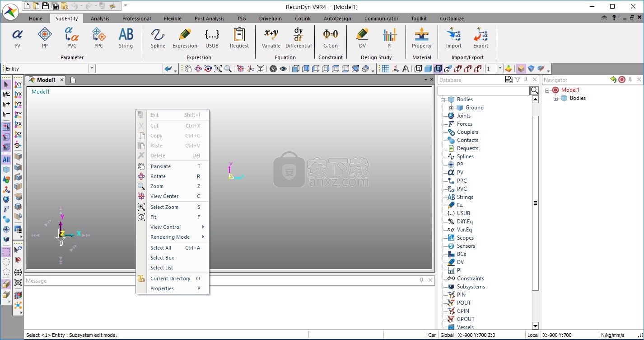Click the Differential equation icon
The image size is (644, 340).
(x=299, y=38)
